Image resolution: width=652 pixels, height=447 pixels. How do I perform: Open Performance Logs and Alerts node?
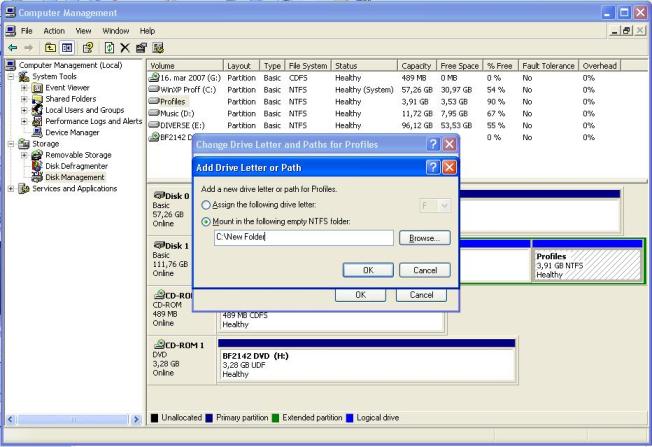94,121
